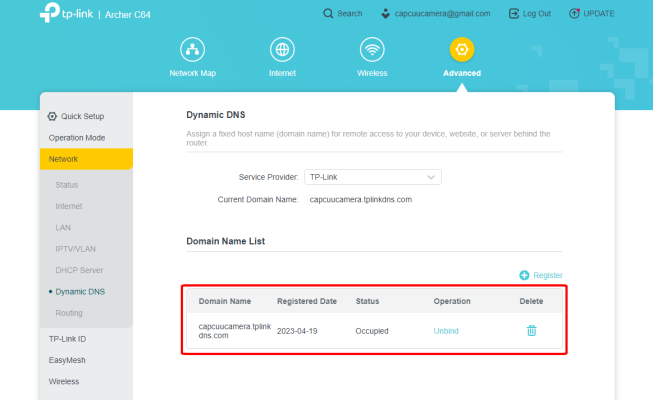Delete capcuucamera domain with trash icon
The width and height of the screenshot is (653, 400).
point(531,331)
